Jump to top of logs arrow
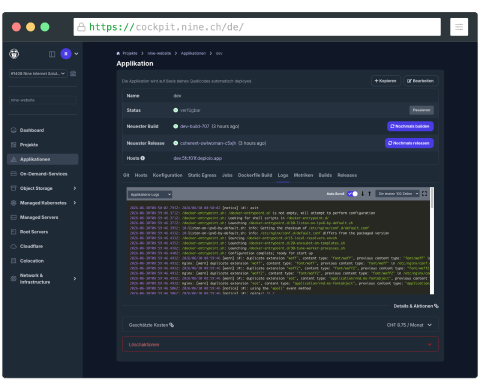This screenshot has width=480, height=390. pos(370,194)
